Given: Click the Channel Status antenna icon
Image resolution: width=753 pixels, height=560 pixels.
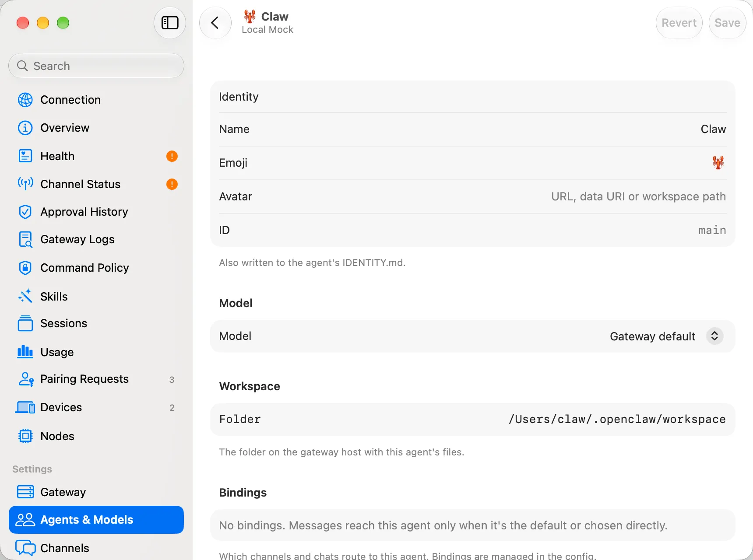Looking at the screenshot, I should (25, 184).
